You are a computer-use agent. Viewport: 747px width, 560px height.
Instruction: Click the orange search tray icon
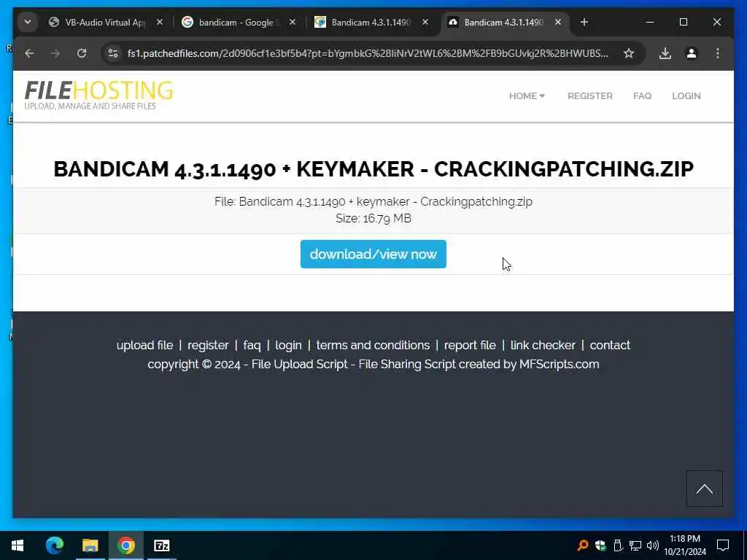[x=582, y=545]
